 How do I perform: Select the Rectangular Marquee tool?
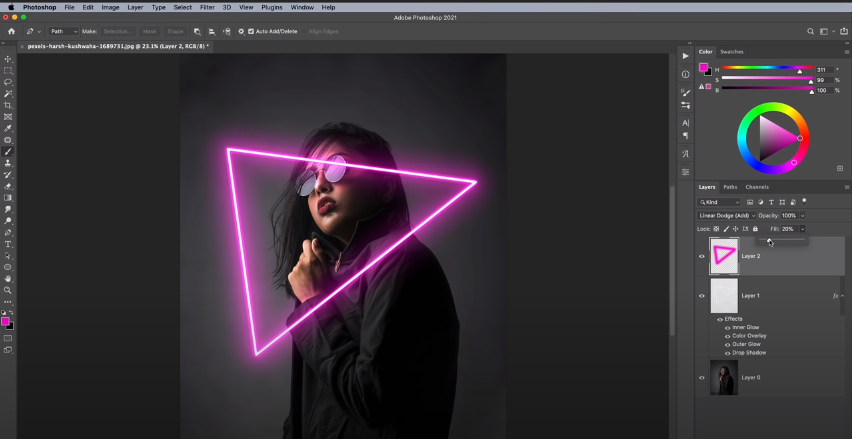8,71
